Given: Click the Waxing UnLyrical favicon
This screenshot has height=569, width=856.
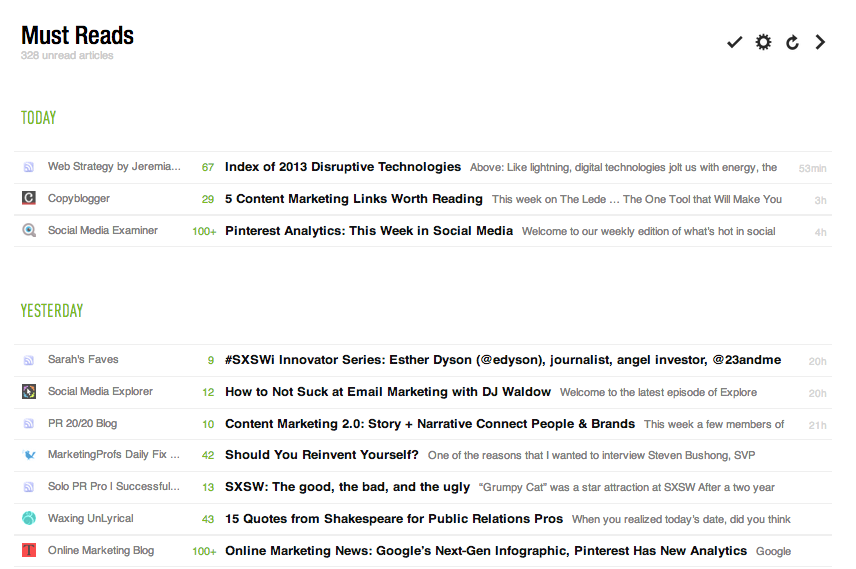Looking at the screenshot, I should point(29,518).
